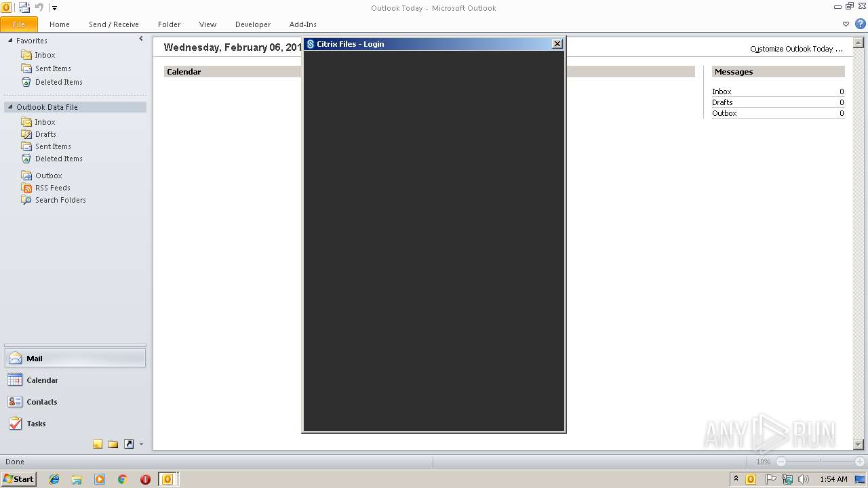Open the Add-Ins ribbon tab
Viewport: 868px width, 488px height.
click(303, 24)
